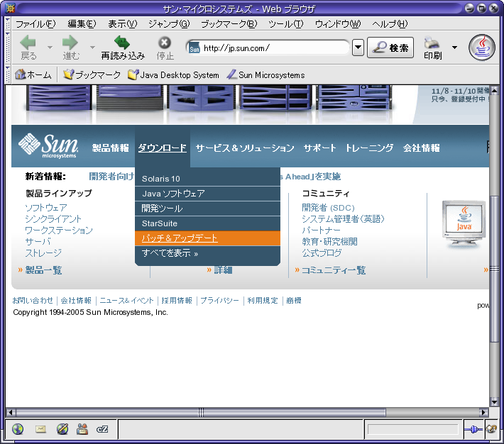Click the online/offline plug icon
Viewport: 504px width, 444px height.
click(x=473, y=429)
